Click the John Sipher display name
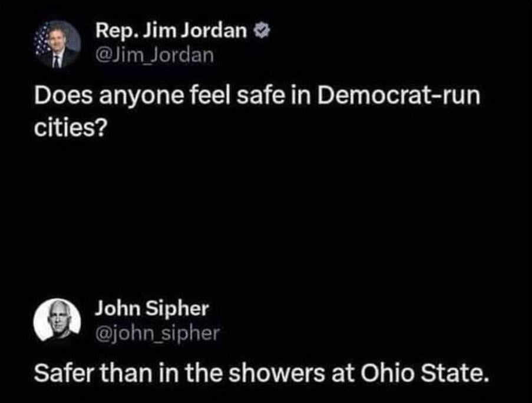 (152, 308)
